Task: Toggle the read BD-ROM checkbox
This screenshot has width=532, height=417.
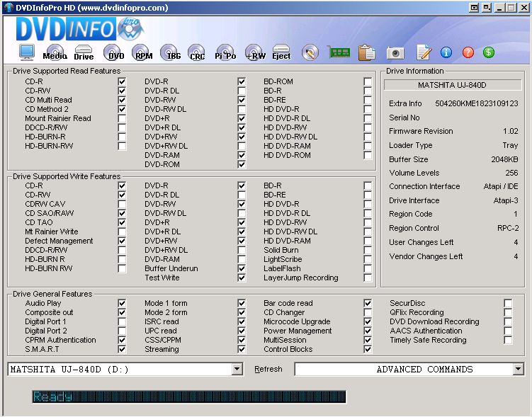Action: [368, 81]
